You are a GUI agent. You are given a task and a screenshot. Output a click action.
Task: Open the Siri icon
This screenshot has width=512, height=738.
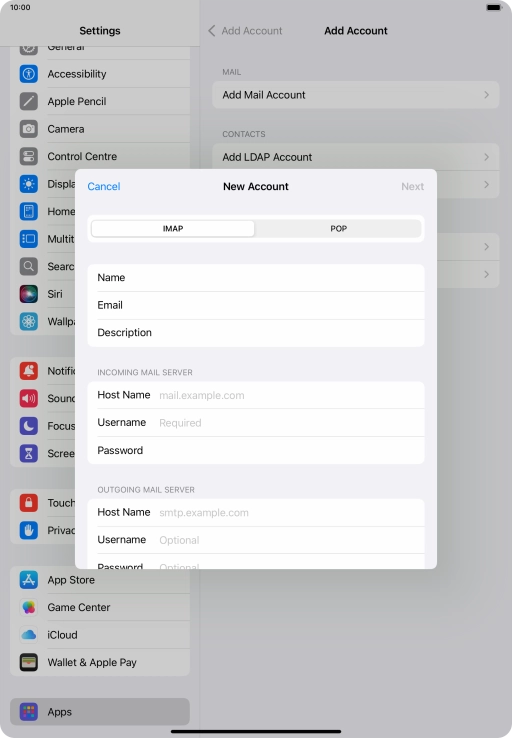pos(29,294)
